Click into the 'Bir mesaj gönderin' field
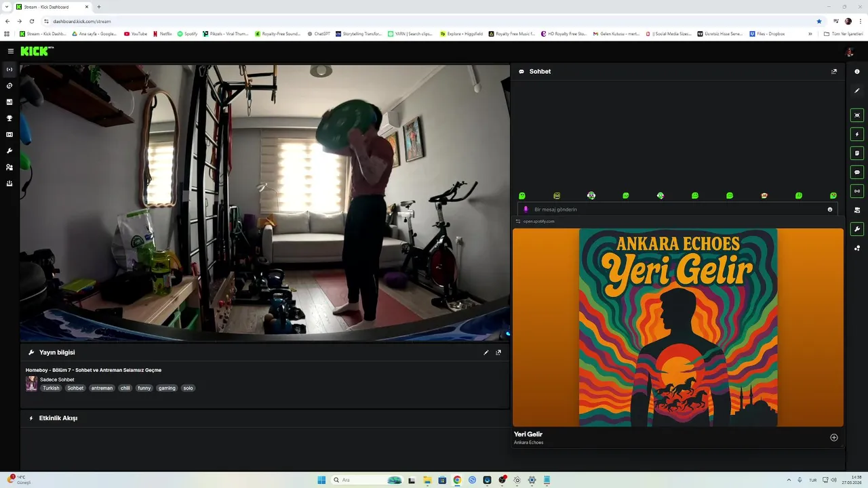Image resolution: width=868 pixels, height=488 pixels. pyautogui.click(x=678, y=209)
